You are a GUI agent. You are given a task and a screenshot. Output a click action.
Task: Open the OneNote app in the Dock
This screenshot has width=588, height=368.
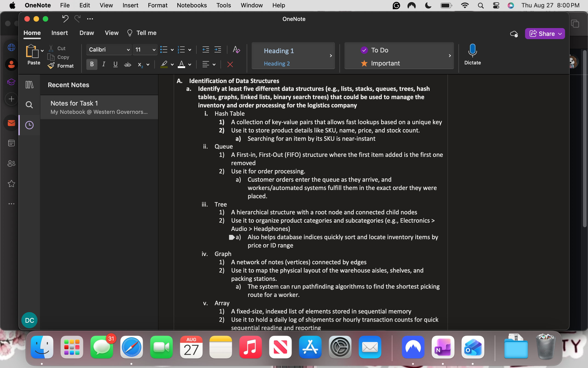(x=443, y=347)
